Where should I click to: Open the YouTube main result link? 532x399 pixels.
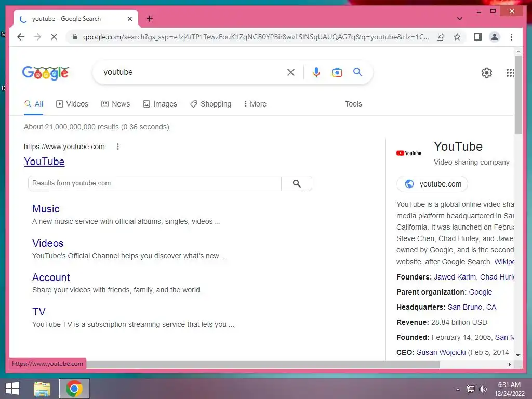click(x=44, y=162)
